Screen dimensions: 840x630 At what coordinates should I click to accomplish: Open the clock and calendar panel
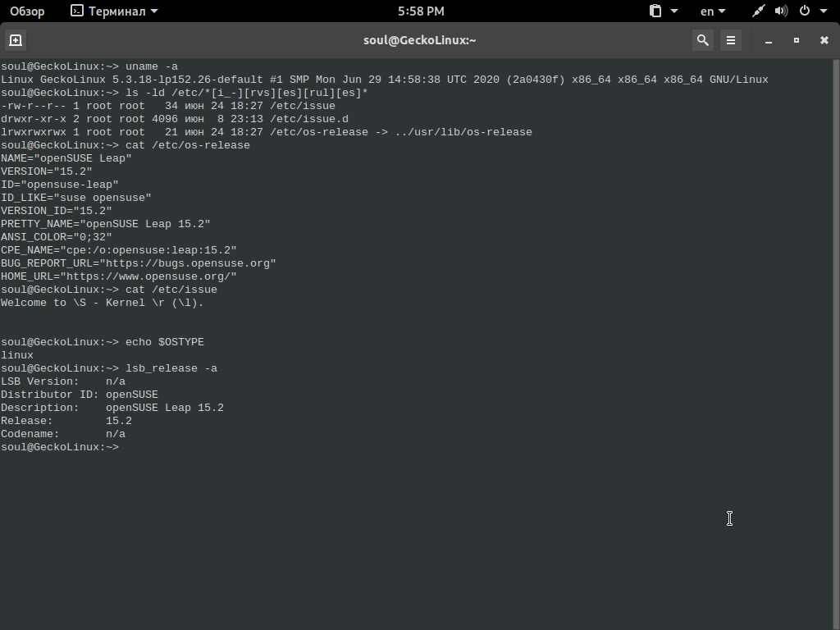coord(421,11)
